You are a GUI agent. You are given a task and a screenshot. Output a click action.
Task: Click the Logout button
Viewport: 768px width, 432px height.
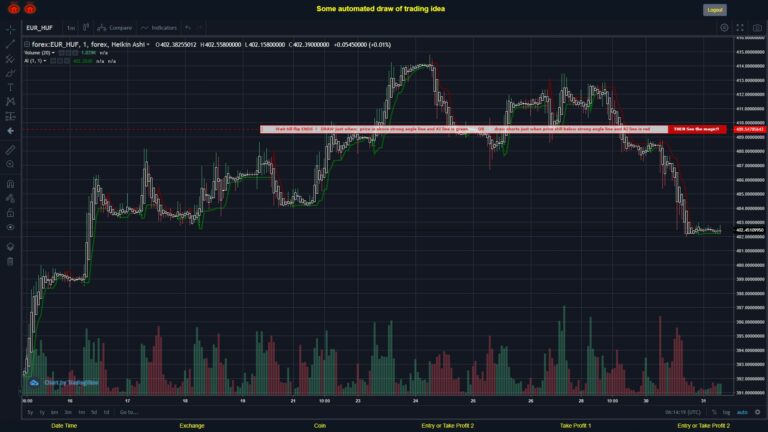(715, 10)
